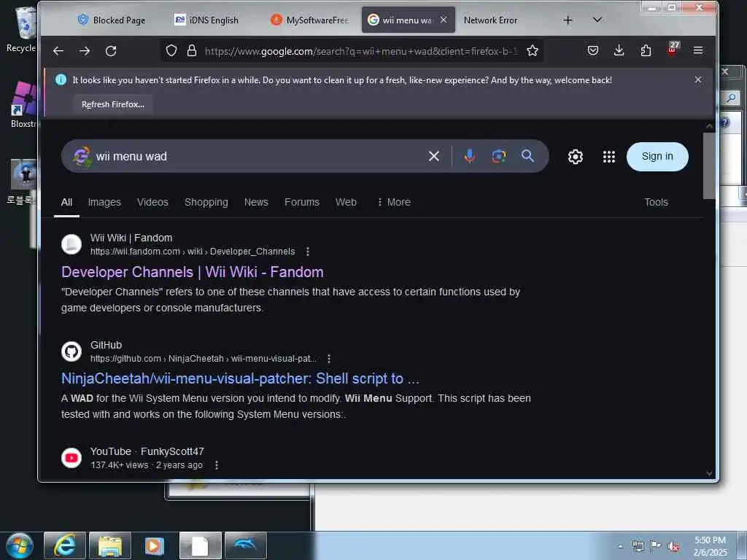Click the page vertical scrollbar thumb
The image size is (747, 560).
click(709, 166)
